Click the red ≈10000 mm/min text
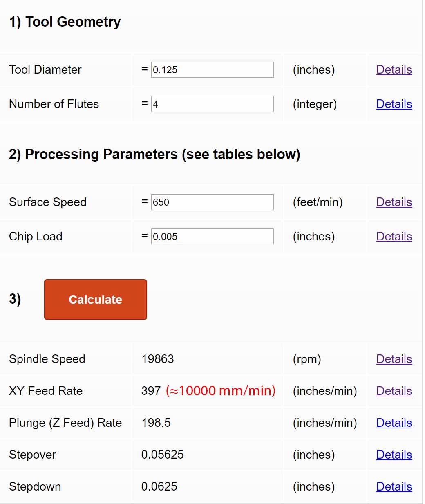This screenshot has height=504, width=425. click(221, 391)
